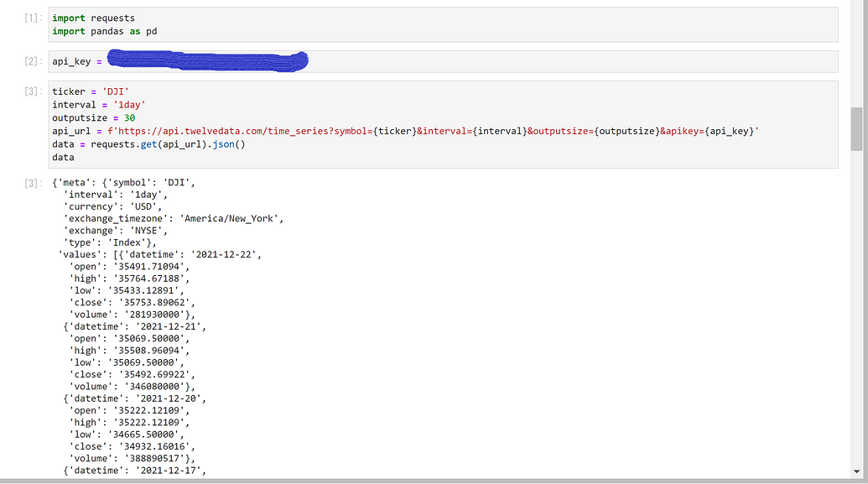The width and height of the screenshot is (868, 484).
Task: Click the outputsize = 30 line
Action: tap(94, 117)
